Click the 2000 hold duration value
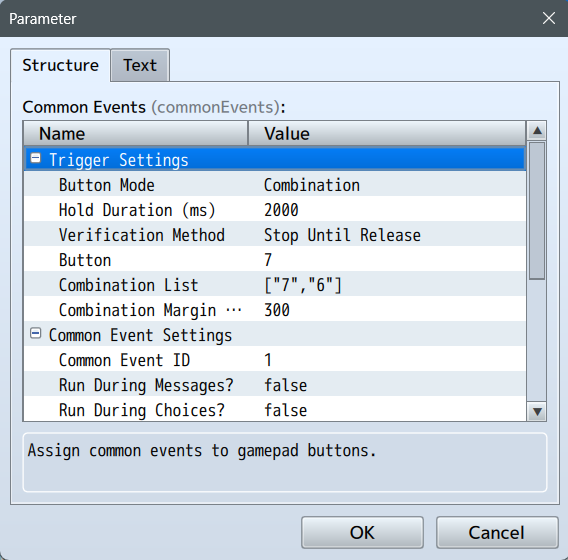Screen dimensions: 568x560 [x=281, y=210]
